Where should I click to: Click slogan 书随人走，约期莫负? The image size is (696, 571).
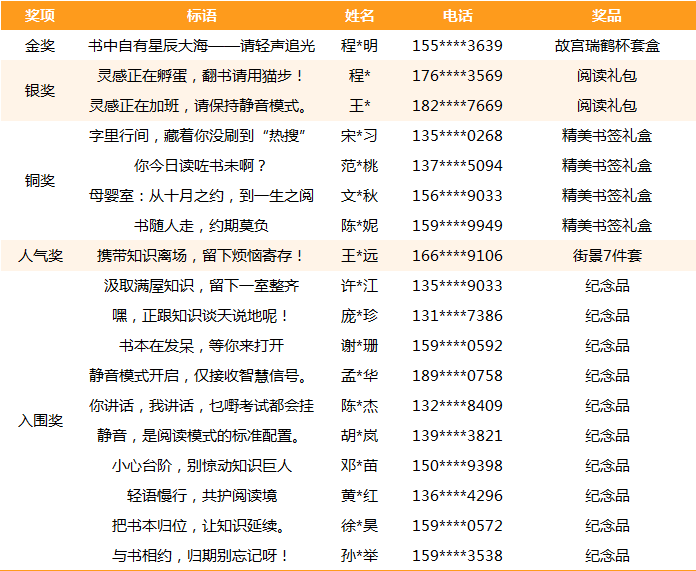coord(202,226)
